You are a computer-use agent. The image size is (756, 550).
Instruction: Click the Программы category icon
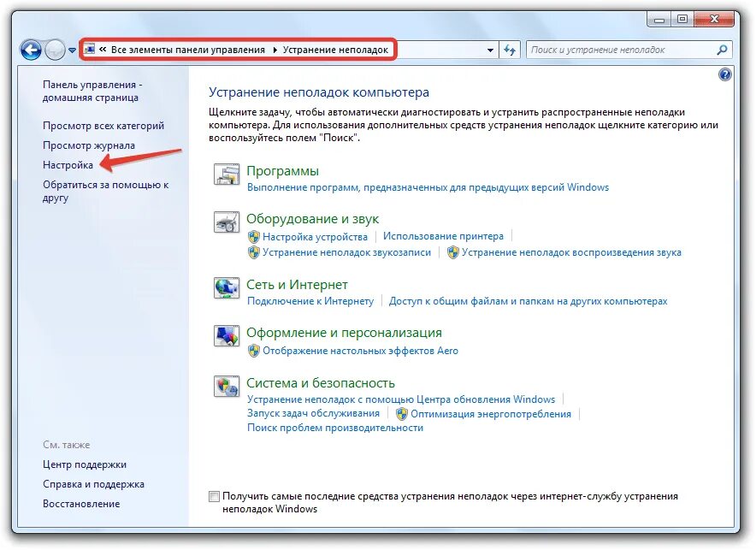[x=227, y=174]
